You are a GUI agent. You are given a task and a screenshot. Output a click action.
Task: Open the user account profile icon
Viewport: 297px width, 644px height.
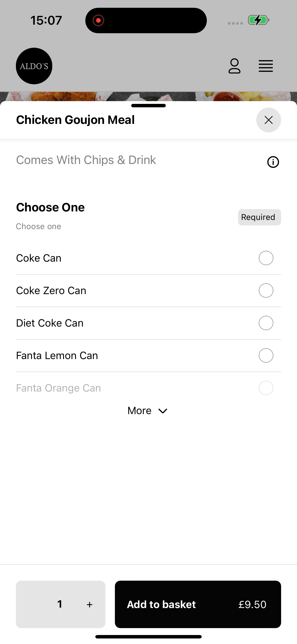[234, 66]
